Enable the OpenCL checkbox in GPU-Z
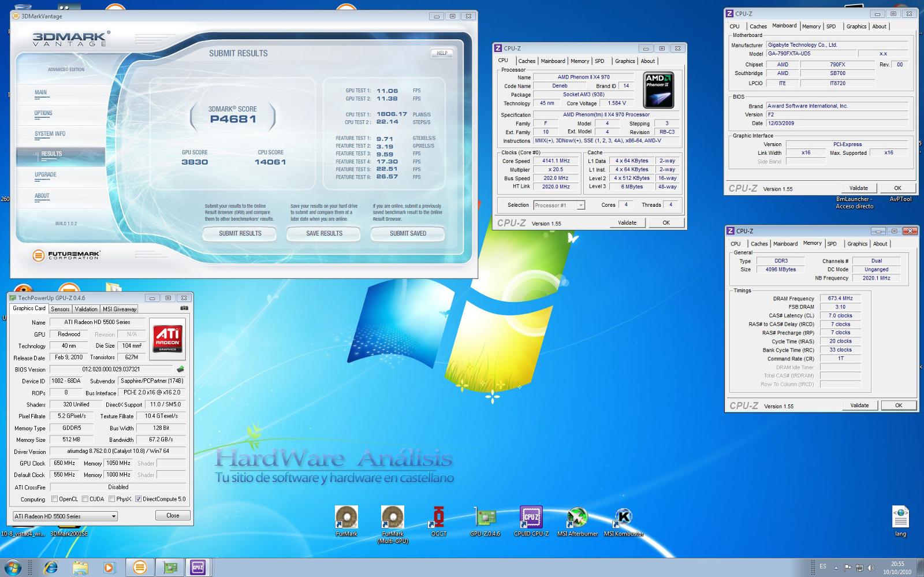This screenshot has height=577, width=924. (54, 499)
